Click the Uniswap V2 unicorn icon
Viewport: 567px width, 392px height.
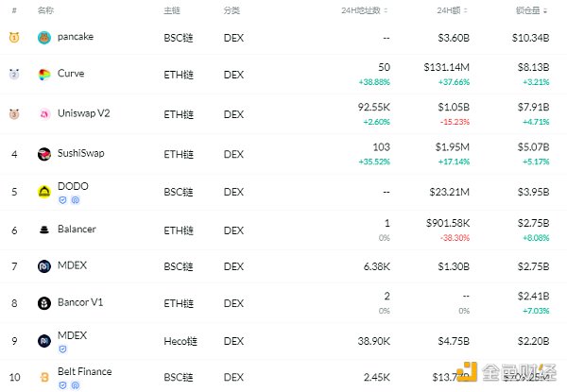point(44,114)
